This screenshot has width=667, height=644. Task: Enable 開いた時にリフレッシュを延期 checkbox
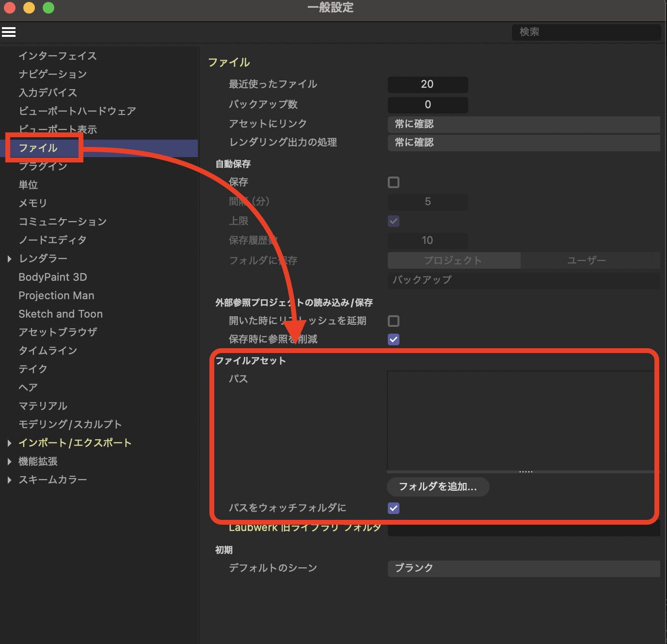coord(394,321)
